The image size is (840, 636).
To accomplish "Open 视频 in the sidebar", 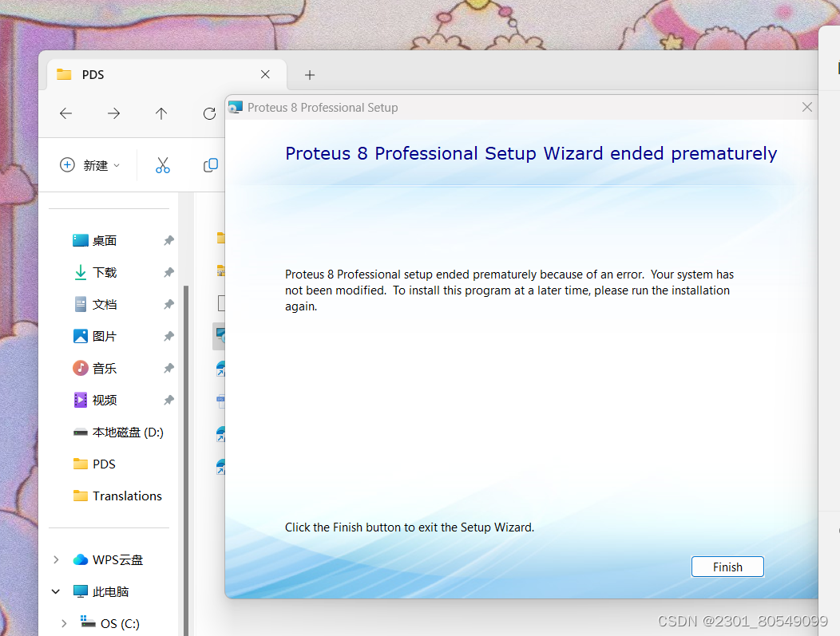I will coord(94,400).
